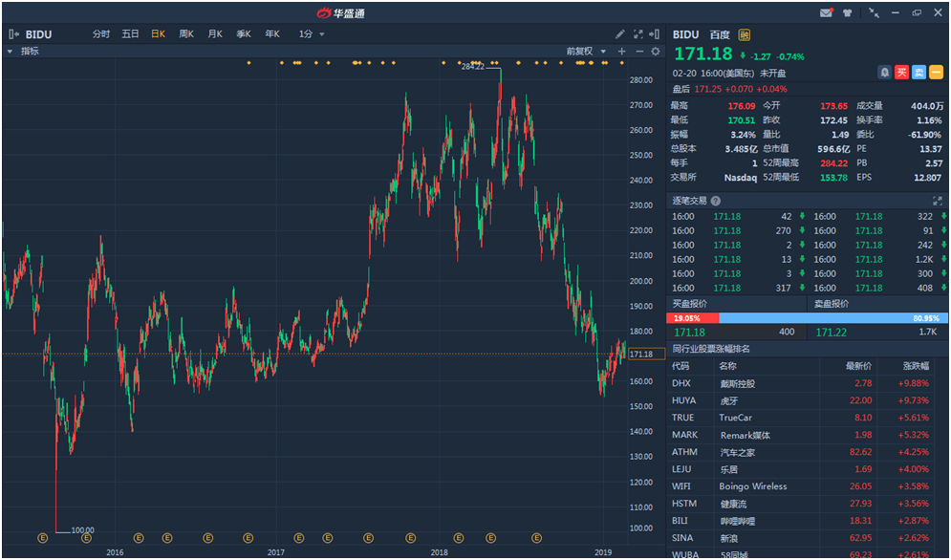
Task: Zoom out chart with minus icon
Action: [x=638, y=52]
